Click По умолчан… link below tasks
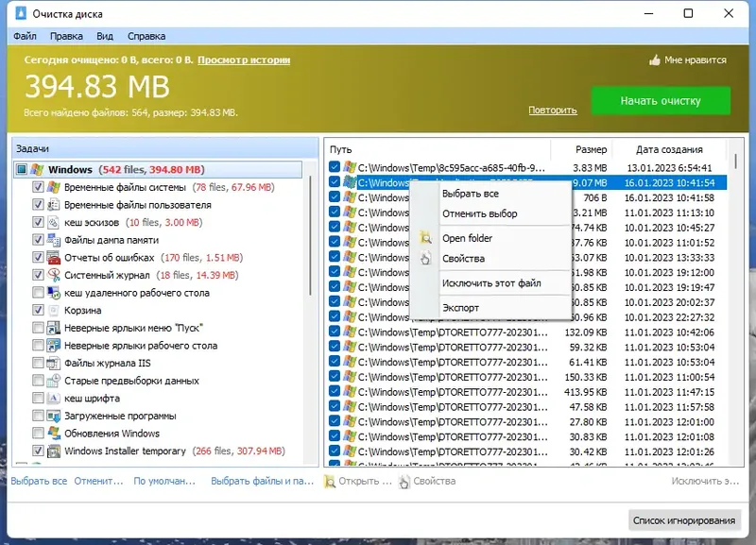 164,481
